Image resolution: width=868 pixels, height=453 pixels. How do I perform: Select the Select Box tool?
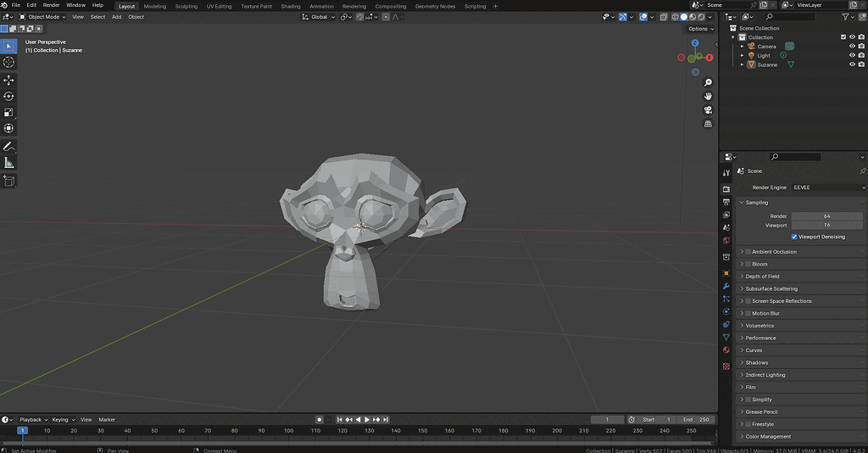(x=8, y=46)
